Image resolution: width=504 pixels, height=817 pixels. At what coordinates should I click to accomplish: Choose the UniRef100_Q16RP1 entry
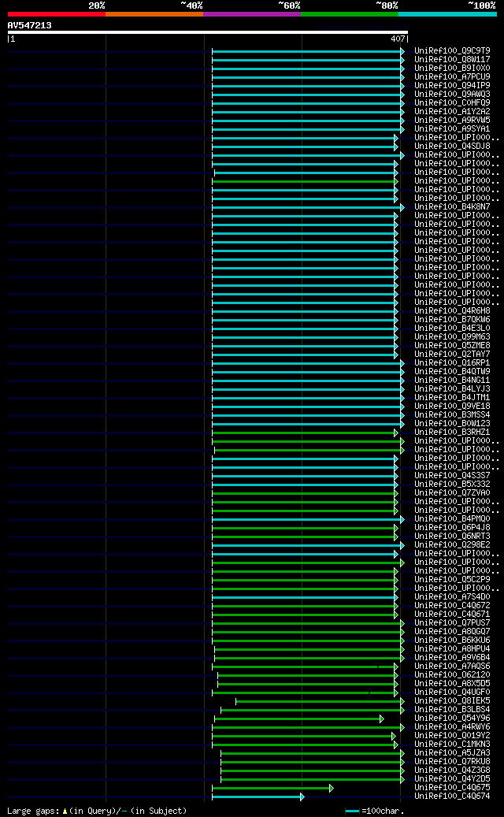pyautogui.click(x=452, y=363)
